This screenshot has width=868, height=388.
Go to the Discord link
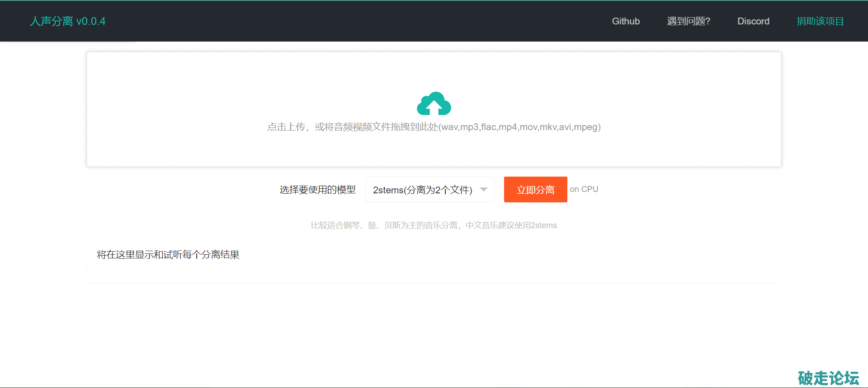coord(753,21)
